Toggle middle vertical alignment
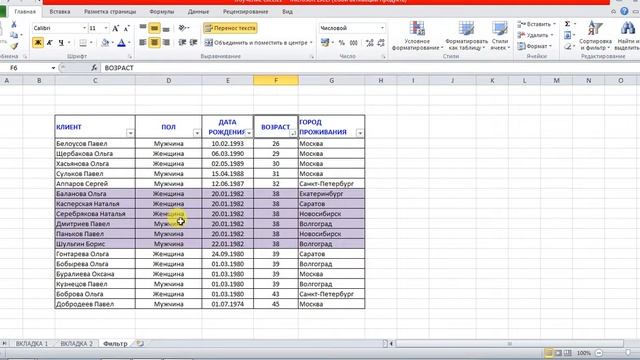 pos(154,28)
